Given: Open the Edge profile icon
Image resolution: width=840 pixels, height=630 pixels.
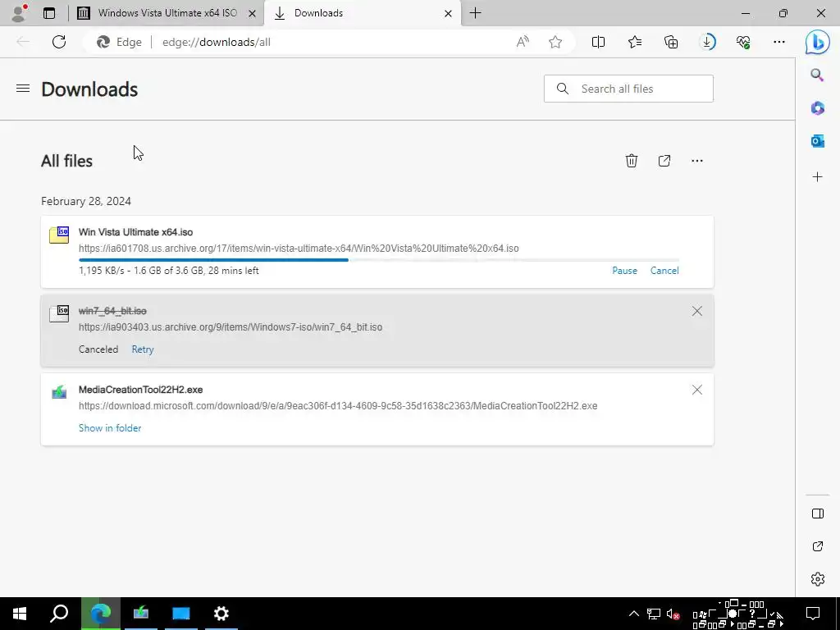Looking at the screenshot, I should (x=20, y=13).
